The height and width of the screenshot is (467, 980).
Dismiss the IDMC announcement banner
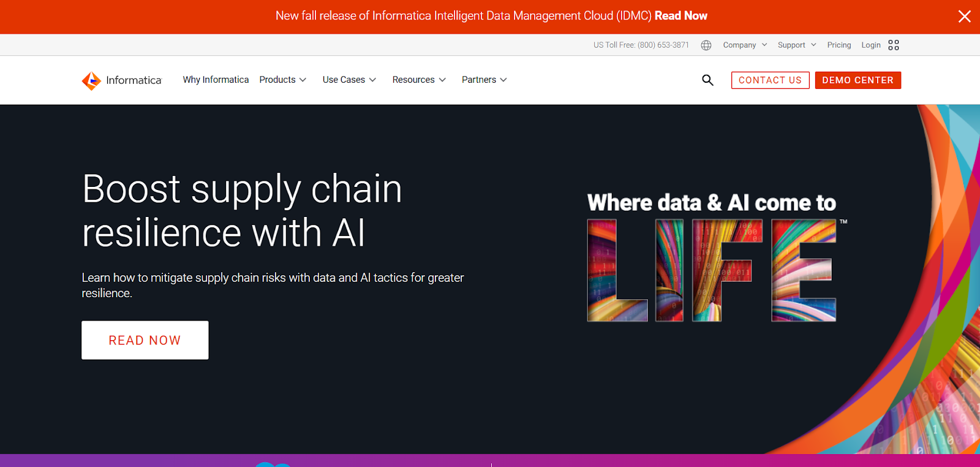pyautogui.click(x=965, y=17)
